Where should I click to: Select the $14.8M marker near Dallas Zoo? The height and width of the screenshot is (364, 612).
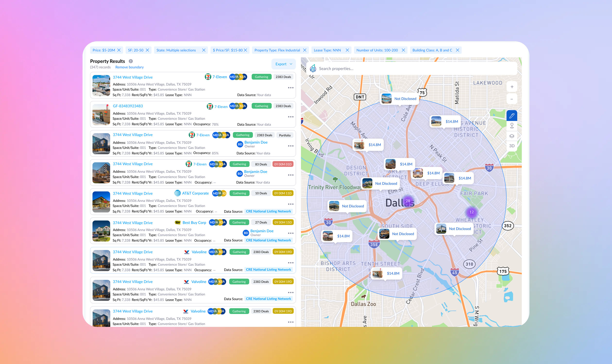tap(387, 273)
